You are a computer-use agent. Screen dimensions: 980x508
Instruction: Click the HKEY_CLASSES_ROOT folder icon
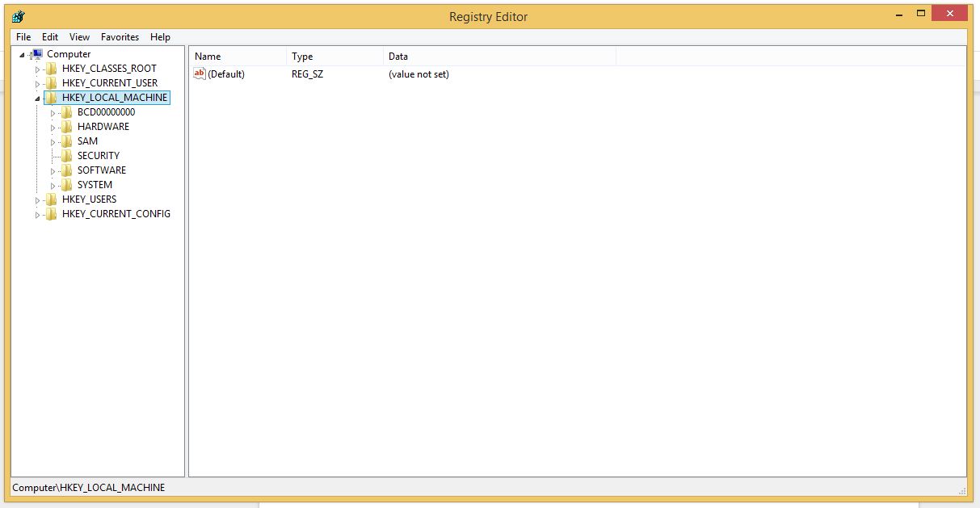pos(52,69)
